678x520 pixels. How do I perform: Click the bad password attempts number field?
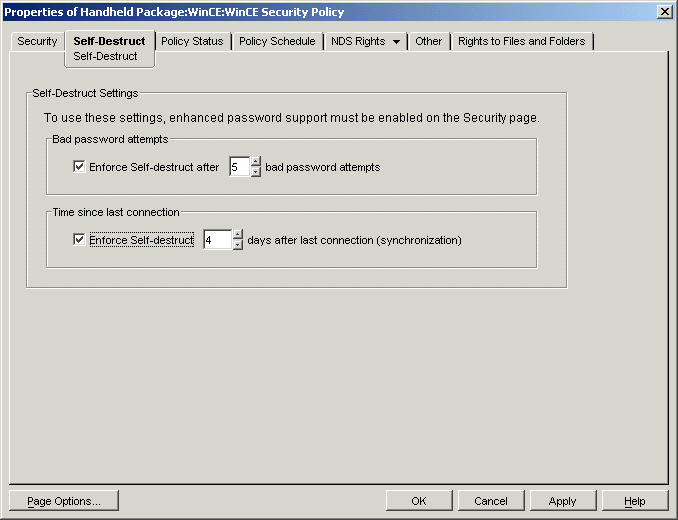point(238,167)
